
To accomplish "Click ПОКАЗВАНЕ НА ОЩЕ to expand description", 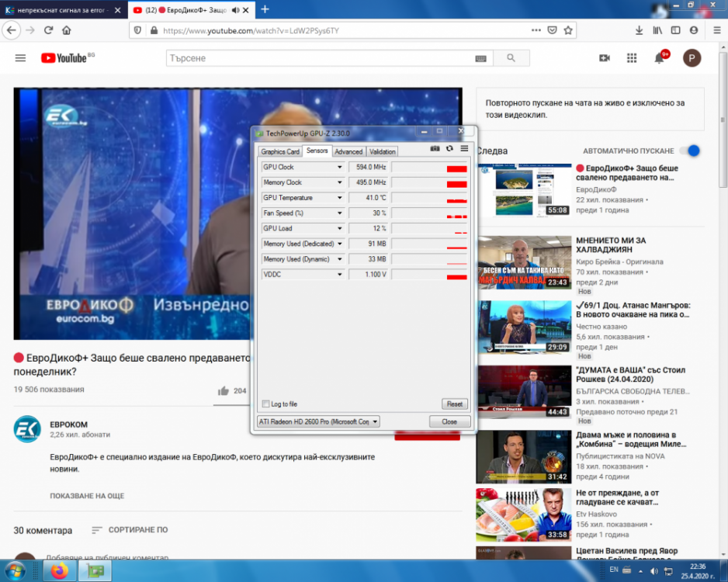I will pos(87,496).
